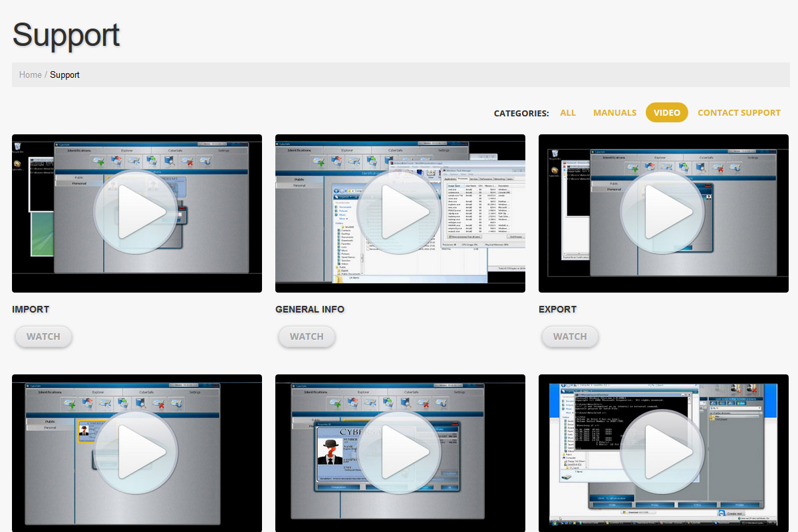Play the EXPORT video
The image size is (798, 532).
[663, 213]
